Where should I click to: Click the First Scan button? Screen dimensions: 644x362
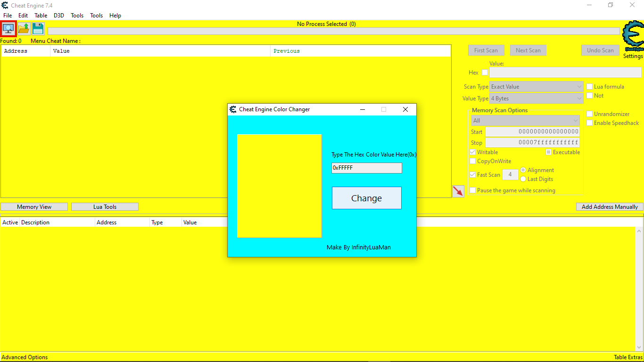point(486,50)
